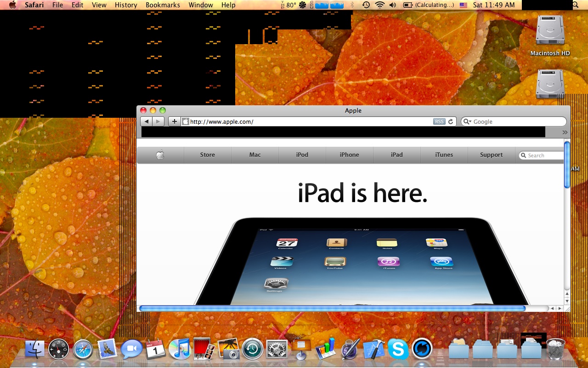Viewport: 588px width, 368px height.
Task: Open the History menu
Action: [126, 5]
